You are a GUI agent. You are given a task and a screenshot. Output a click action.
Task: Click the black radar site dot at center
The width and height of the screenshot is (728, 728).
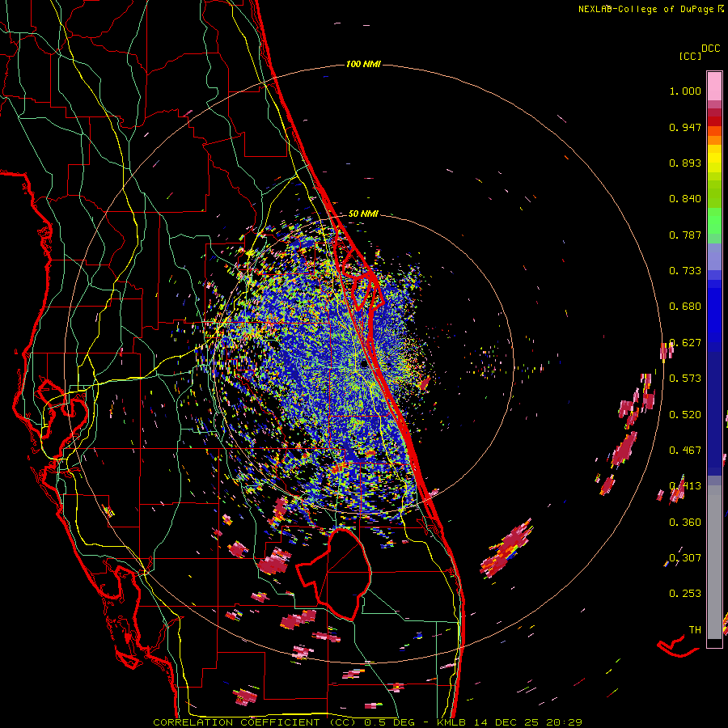click(x=364, y=365)
